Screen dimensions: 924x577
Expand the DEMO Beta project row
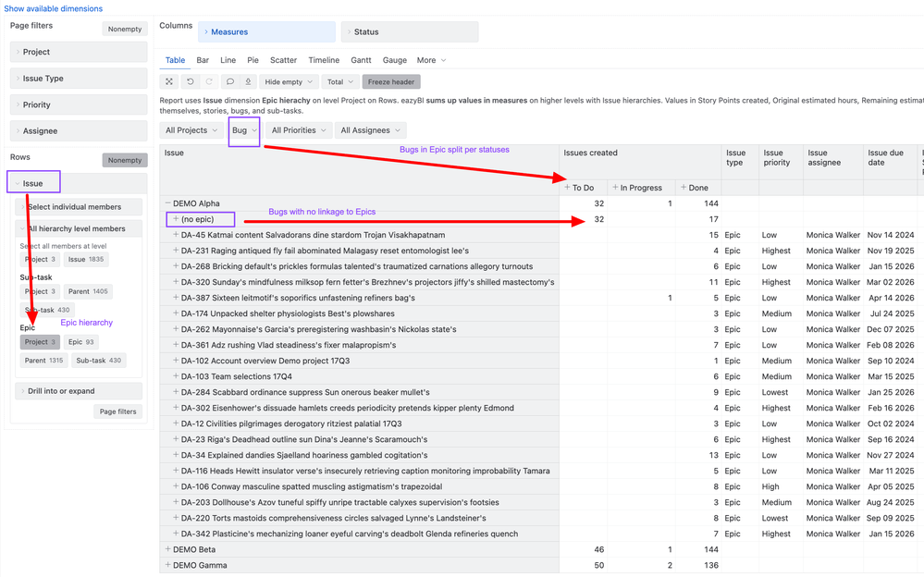click(x=168, y=548)
